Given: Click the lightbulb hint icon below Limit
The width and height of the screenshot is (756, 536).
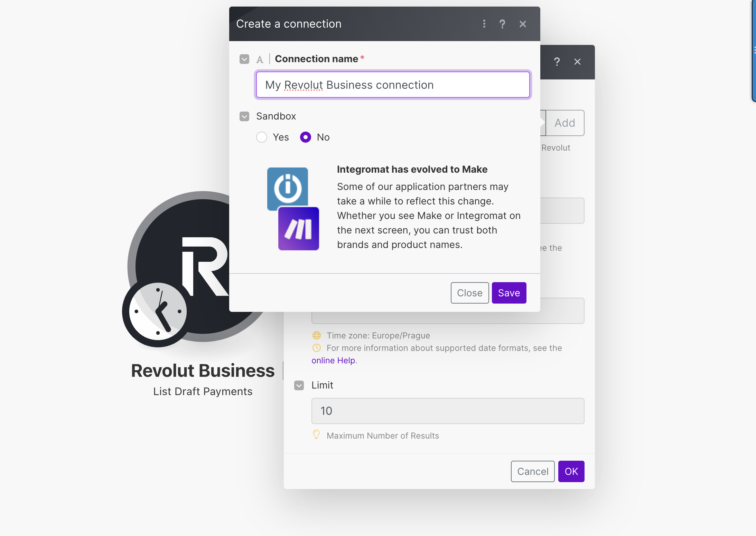Looking at the screenshot, I should pyautogui.click(x=316, y=434).
